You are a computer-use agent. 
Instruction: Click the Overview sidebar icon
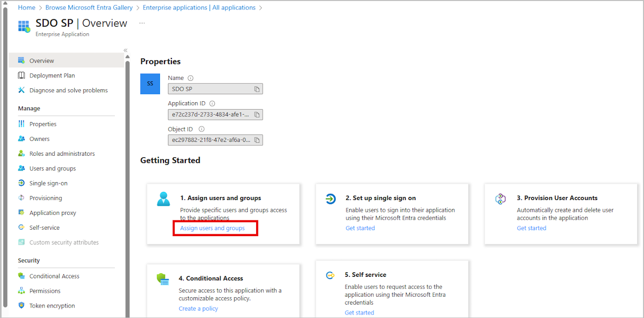(x=21, y=61)
